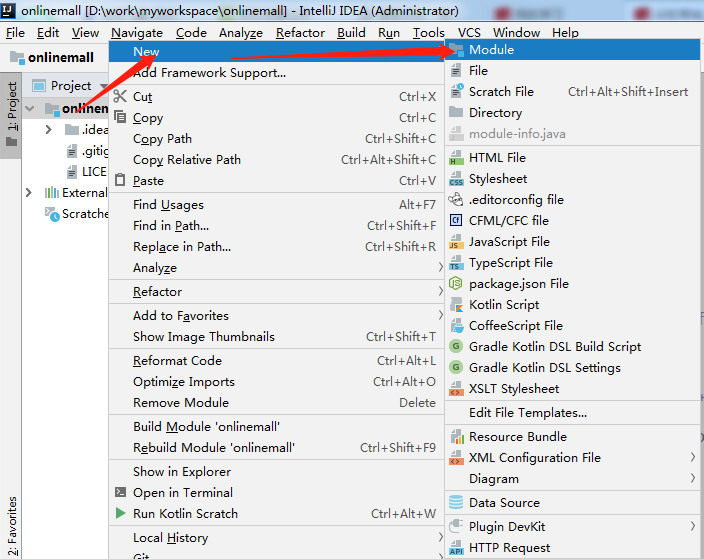Click the Scratch File icon
The width and height of the screenshot is (704, 559).
[x=457, y=91]
